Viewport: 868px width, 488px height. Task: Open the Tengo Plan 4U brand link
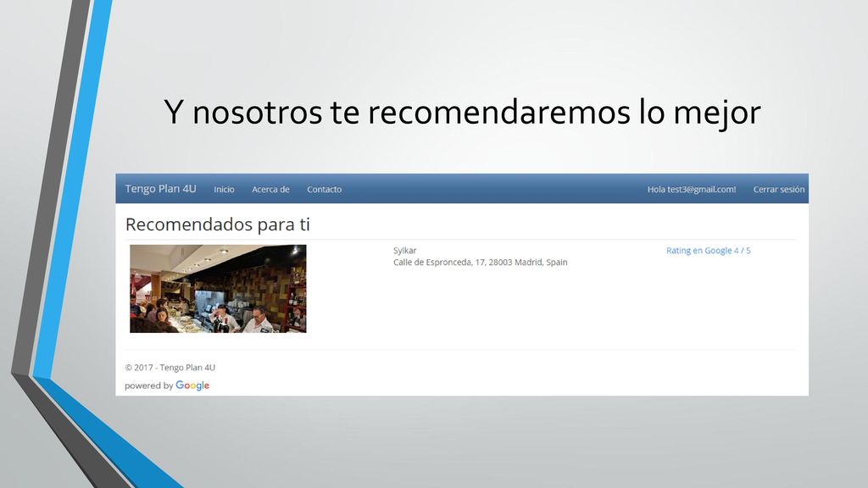pyautogui.click(x=160, y=189)
